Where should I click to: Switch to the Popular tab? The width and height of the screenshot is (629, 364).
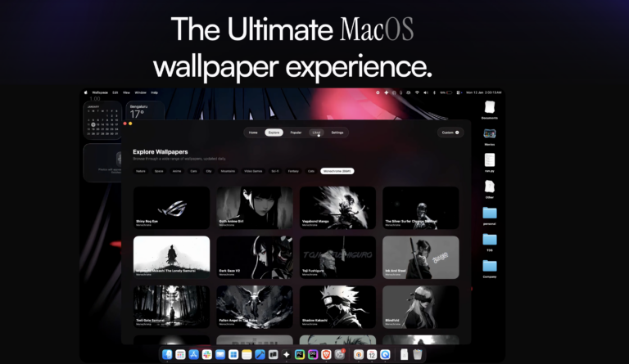[296, 133]
